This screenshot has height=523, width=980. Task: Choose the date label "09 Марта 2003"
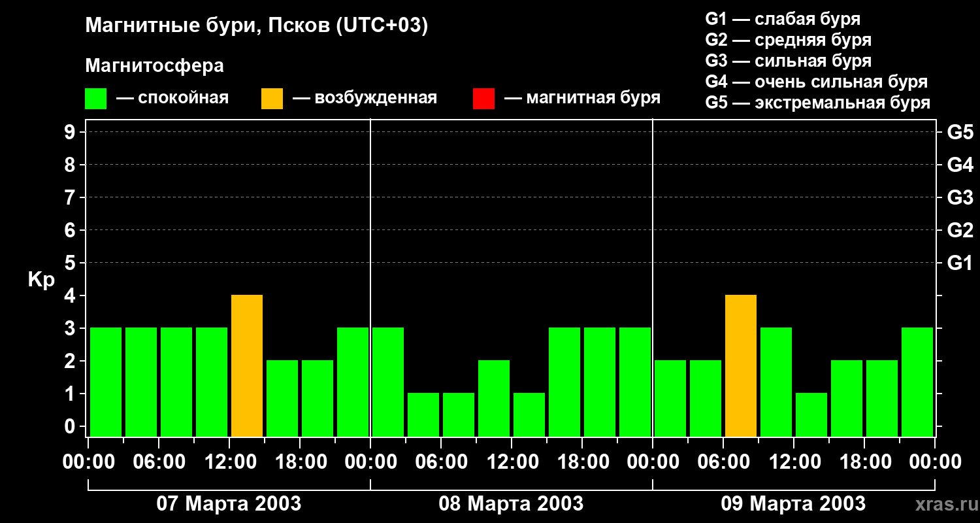click(x=793, y=504)
